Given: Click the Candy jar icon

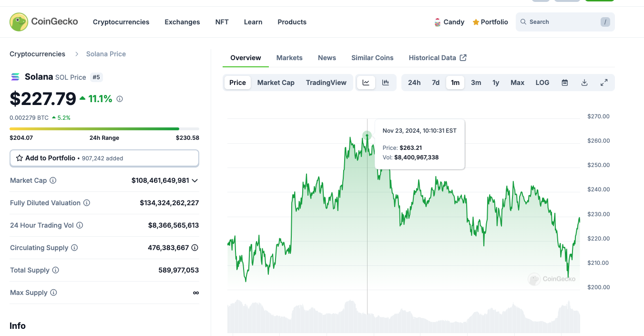Looking at the screenshot, I should [x=437, y=22].
